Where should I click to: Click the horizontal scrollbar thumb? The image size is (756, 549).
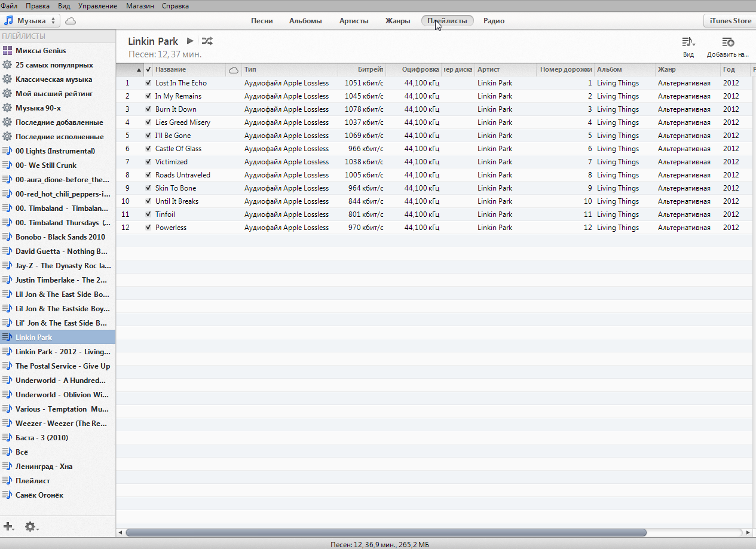(386, 532)
